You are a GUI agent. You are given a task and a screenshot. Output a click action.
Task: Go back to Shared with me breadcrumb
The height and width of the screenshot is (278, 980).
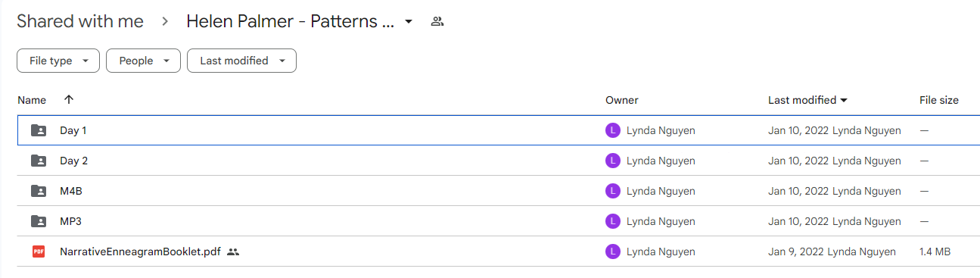80,21
